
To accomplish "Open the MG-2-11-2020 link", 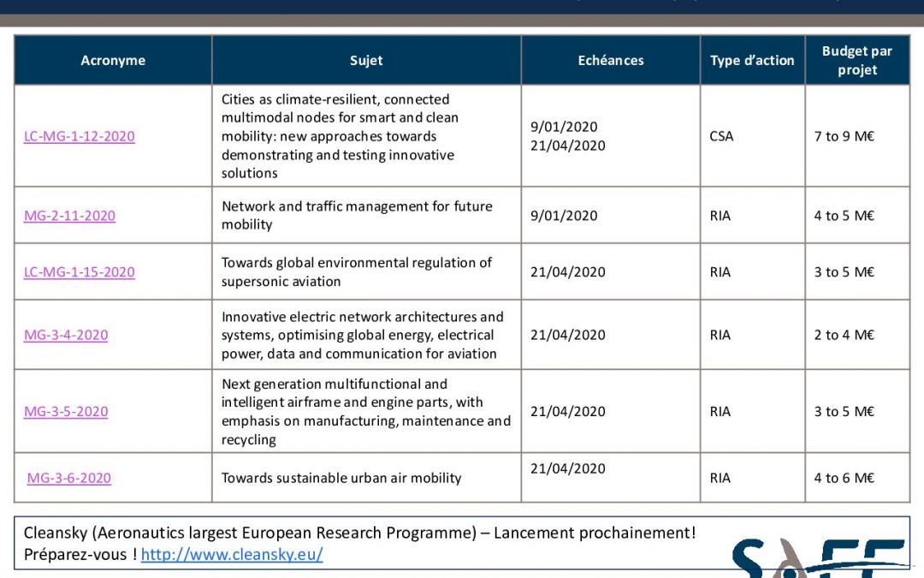I will (69, 216).
